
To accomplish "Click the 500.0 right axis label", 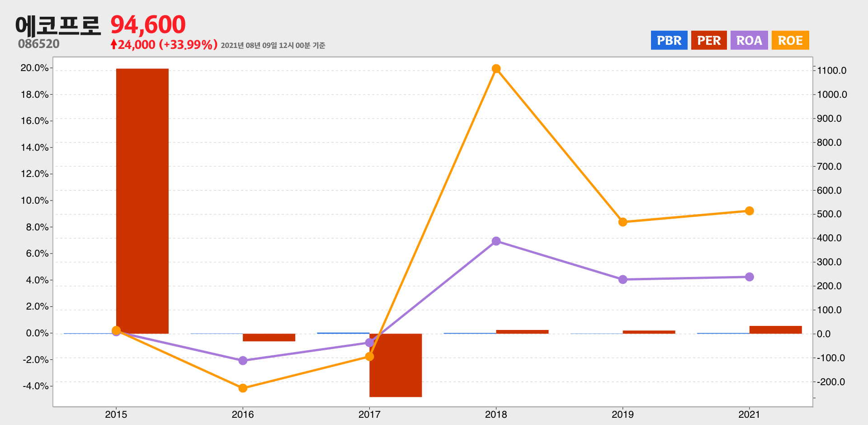I will (829, 214).
